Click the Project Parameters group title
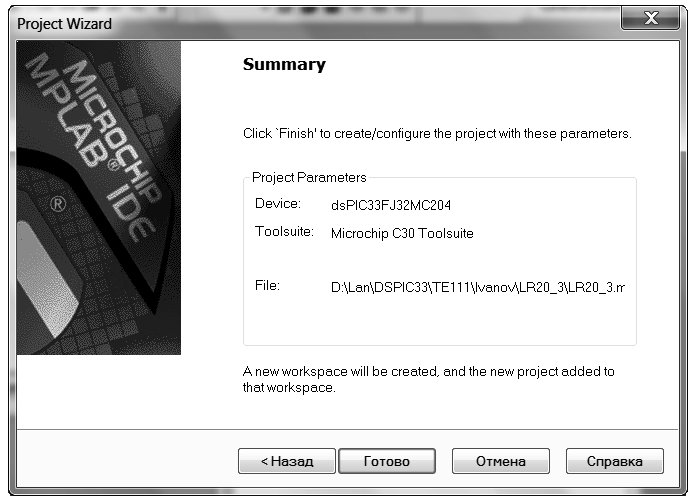The image size is (697, 503). (309, 177)
